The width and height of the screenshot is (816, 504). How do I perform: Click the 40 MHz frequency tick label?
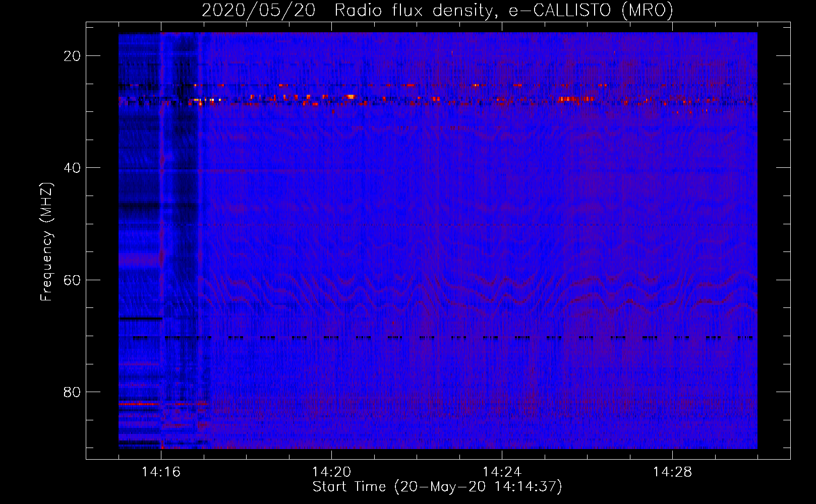(72, 168)
